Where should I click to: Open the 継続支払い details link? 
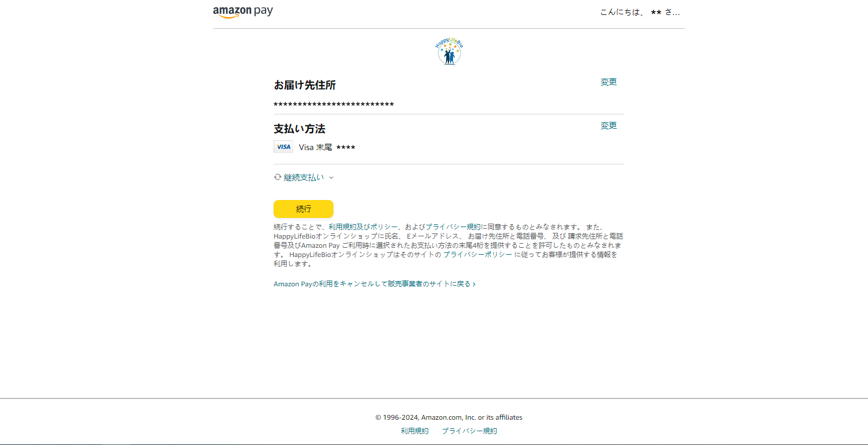(x=304, y=178)
